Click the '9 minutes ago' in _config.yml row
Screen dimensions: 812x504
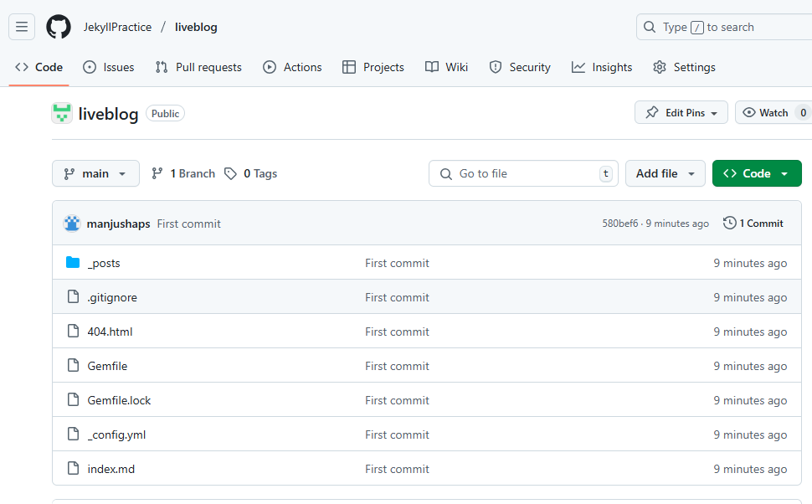tap(750, 435)
